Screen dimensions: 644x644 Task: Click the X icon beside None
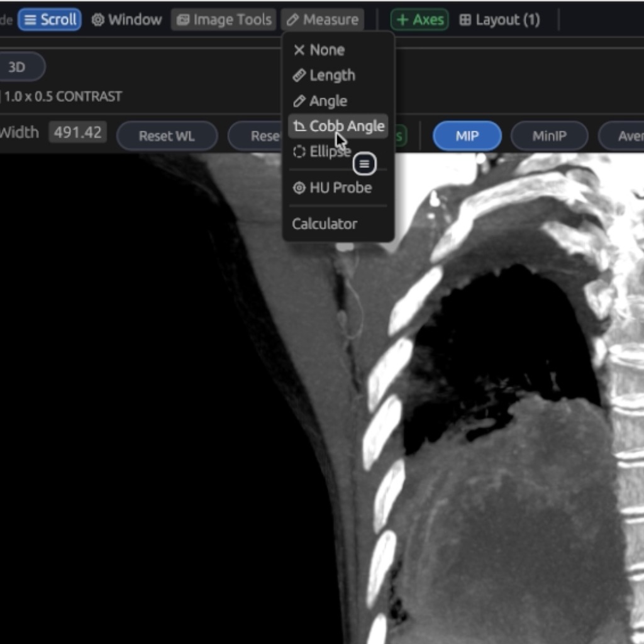[x=299, y=50]
